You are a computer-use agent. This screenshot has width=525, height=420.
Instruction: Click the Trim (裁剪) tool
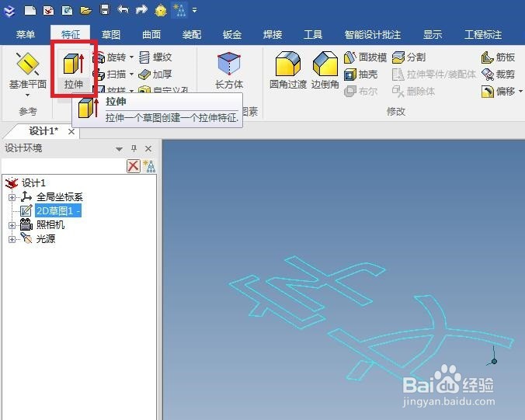[x=498, y=74]
